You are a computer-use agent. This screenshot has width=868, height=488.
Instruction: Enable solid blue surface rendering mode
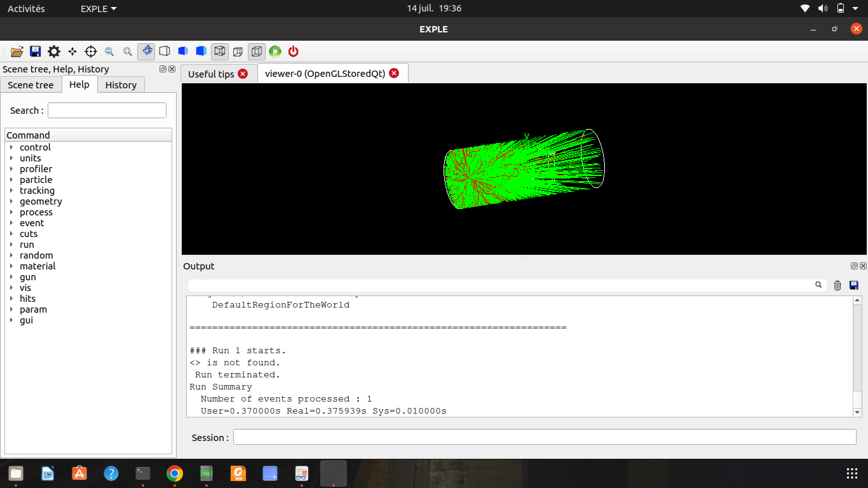201,51
